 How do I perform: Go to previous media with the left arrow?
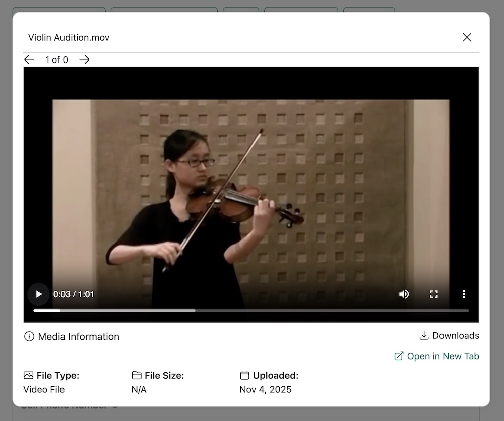pos(29,59)
